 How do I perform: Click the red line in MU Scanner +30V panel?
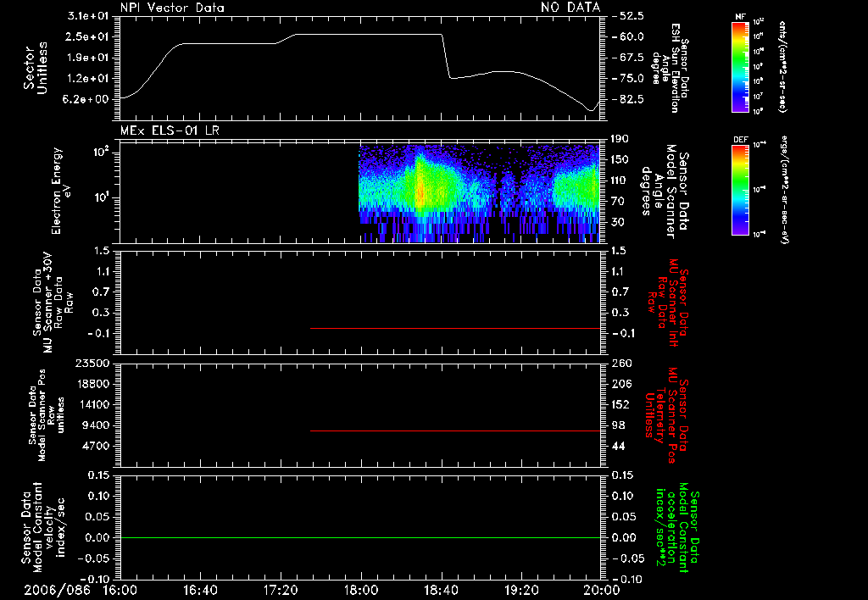(x=455, y=328)
